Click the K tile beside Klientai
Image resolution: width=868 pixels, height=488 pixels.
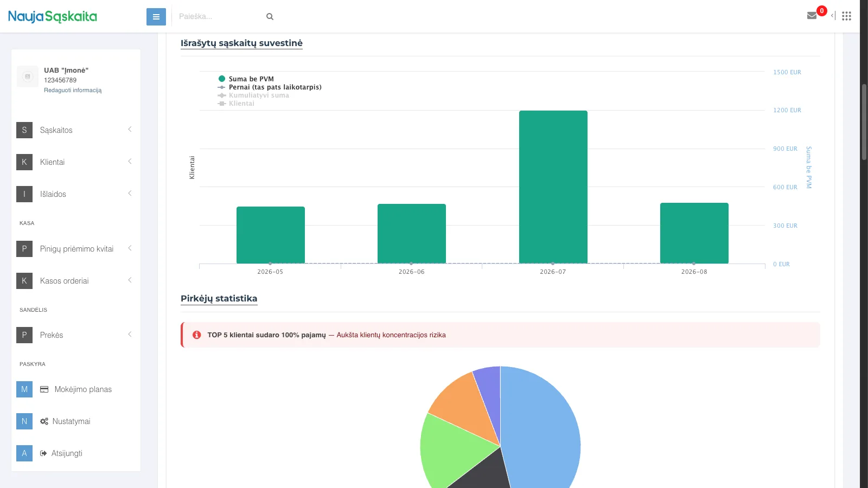24,162
